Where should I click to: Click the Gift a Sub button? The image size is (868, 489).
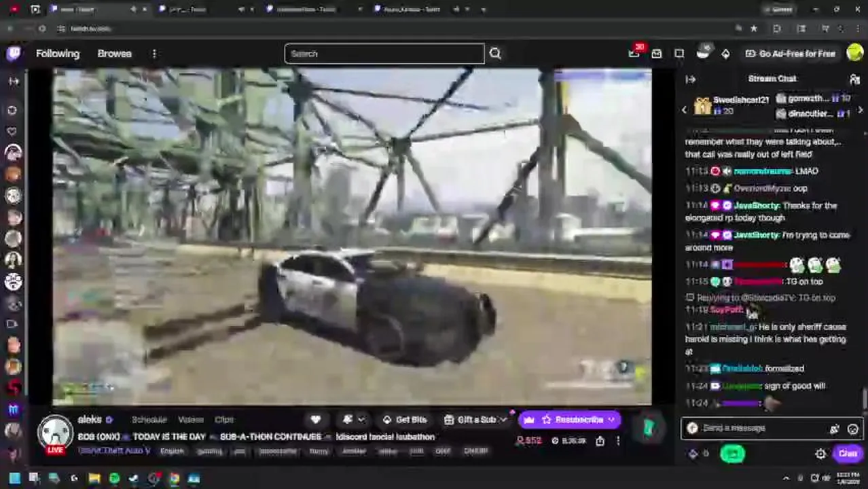click(471, 420)
